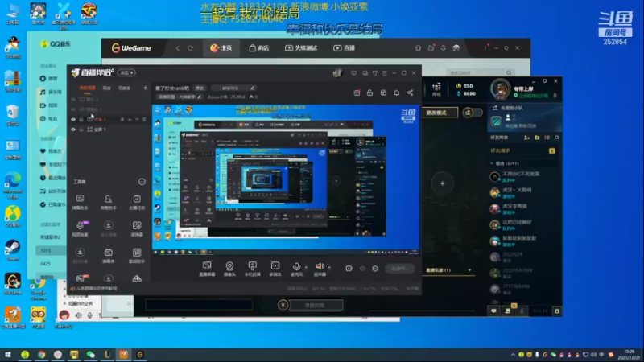Open the 房管助手 tool in the toolbox
This screenshot has width=644, height=362.
[108, 202]
